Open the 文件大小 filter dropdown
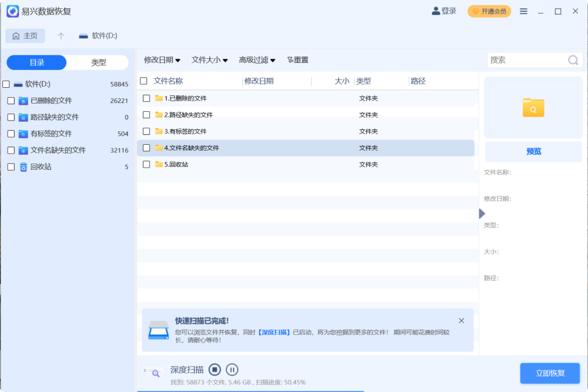This screenshot has height=392, width=588. pos(209,59)
